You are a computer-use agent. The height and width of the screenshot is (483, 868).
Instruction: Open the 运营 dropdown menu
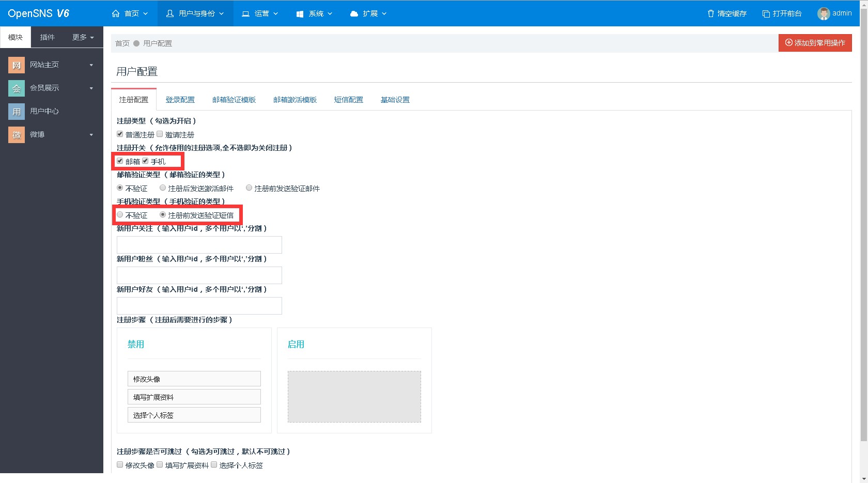click(260, 13)
